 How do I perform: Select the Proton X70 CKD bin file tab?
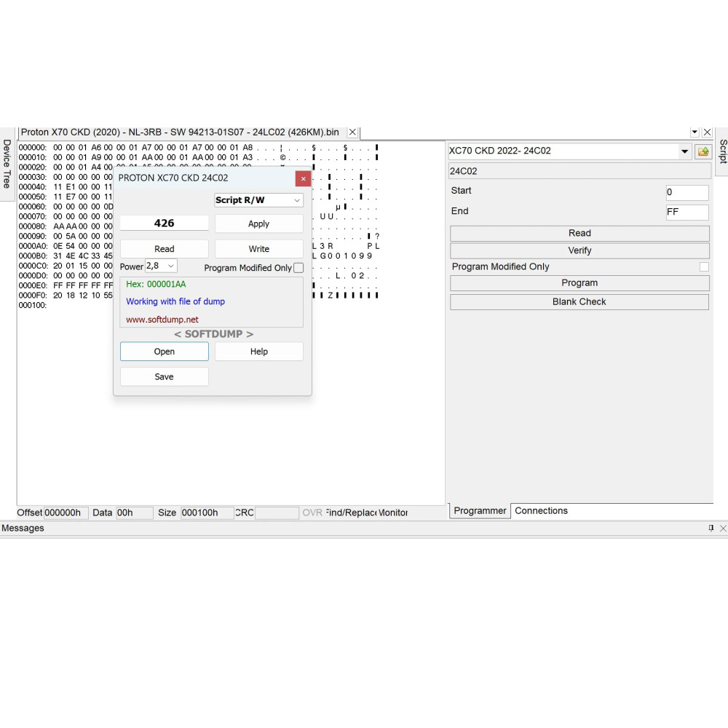pyautogui.click(x=180, y=132)
